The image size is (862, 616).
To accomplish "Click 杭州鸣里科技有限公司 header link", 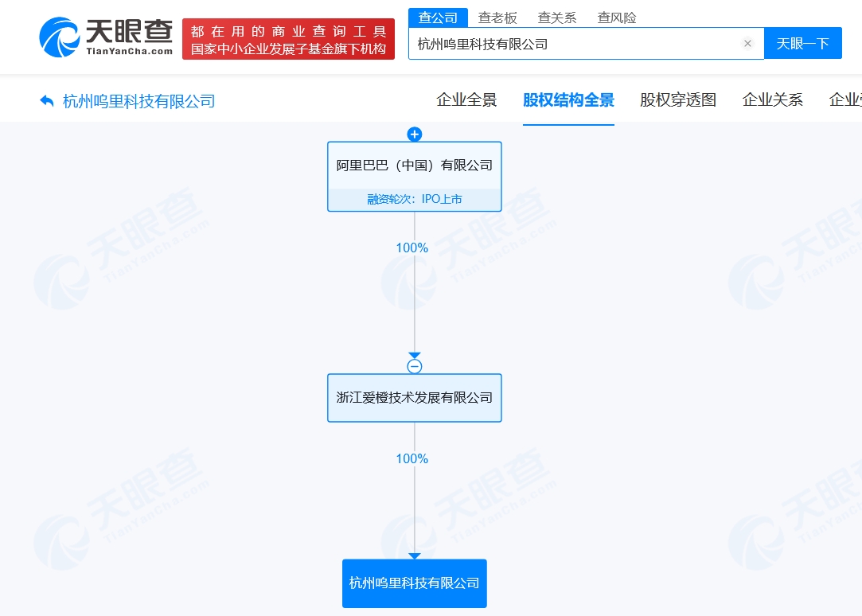I will pos(139,101).
